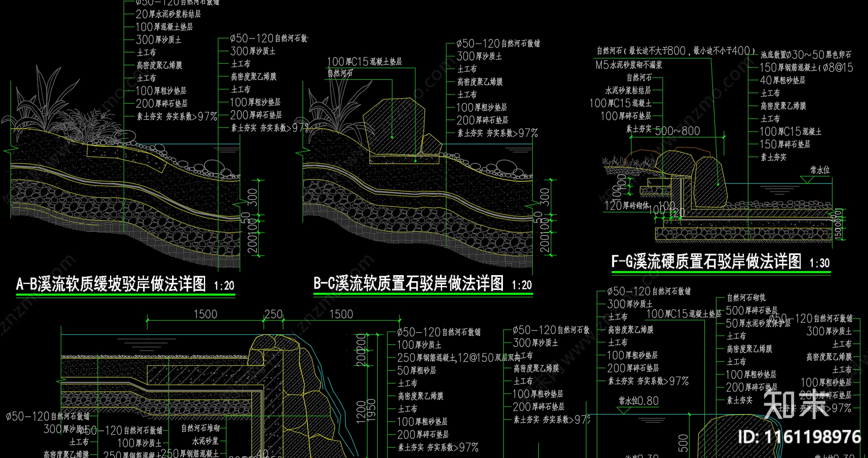Click 自然河石 label in B-C detail
Screen dimensions: 868x458
(x=340, y=73)
